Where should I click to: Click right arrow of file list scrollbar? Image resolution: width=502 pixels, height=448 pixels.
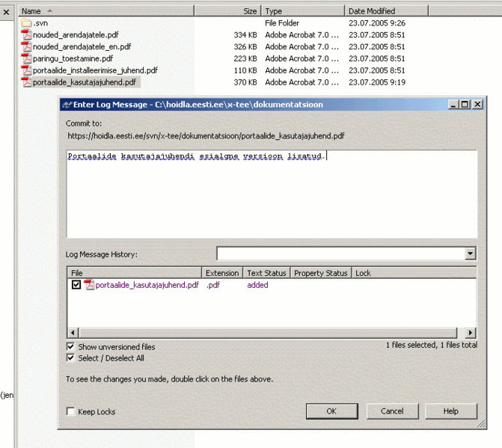pyautogui.click(x=470, y=333)
